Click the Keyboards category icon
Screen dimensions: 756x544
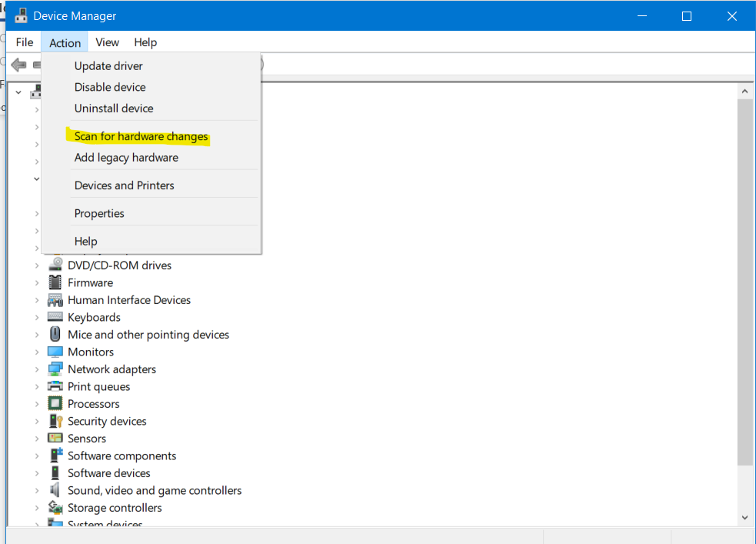(x=55, y=317)
